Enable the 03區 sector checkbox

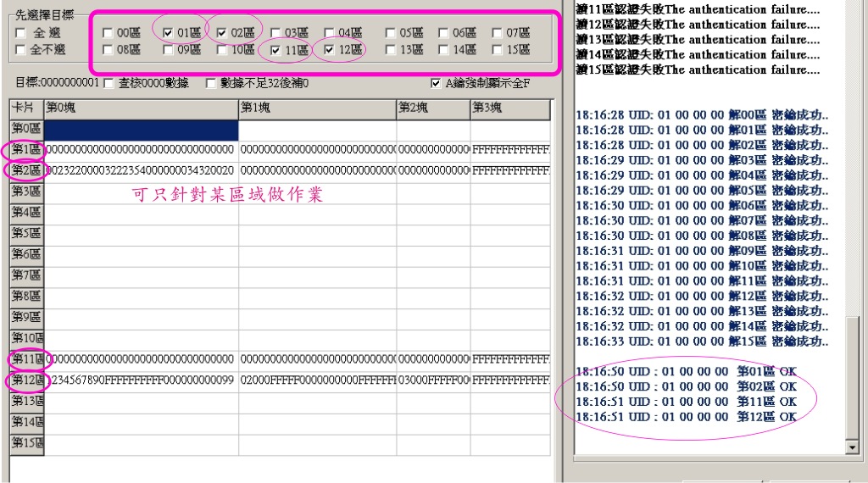coord(276,33)
